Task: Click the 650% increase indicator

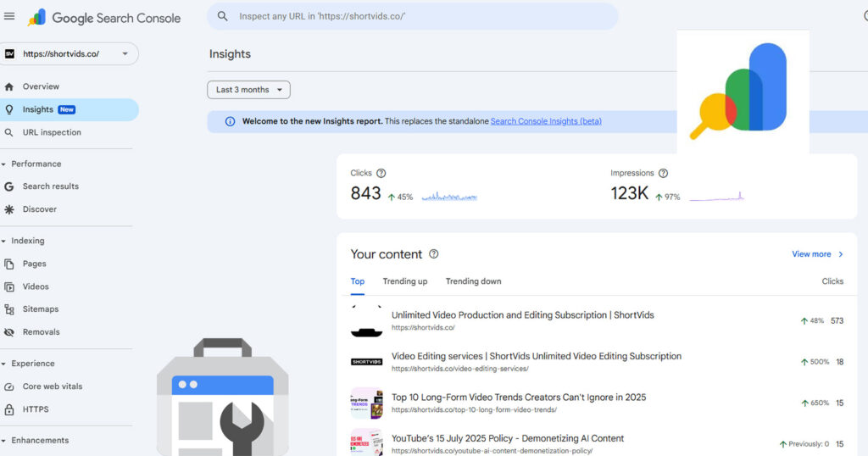Action: pyautogui.click(x=815, y=403)
